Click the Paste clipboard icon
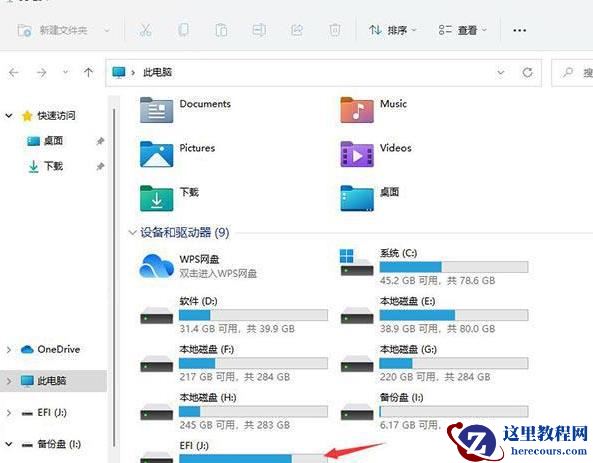Viewport: 593px width, 463px height. click(x=221, y=30)
